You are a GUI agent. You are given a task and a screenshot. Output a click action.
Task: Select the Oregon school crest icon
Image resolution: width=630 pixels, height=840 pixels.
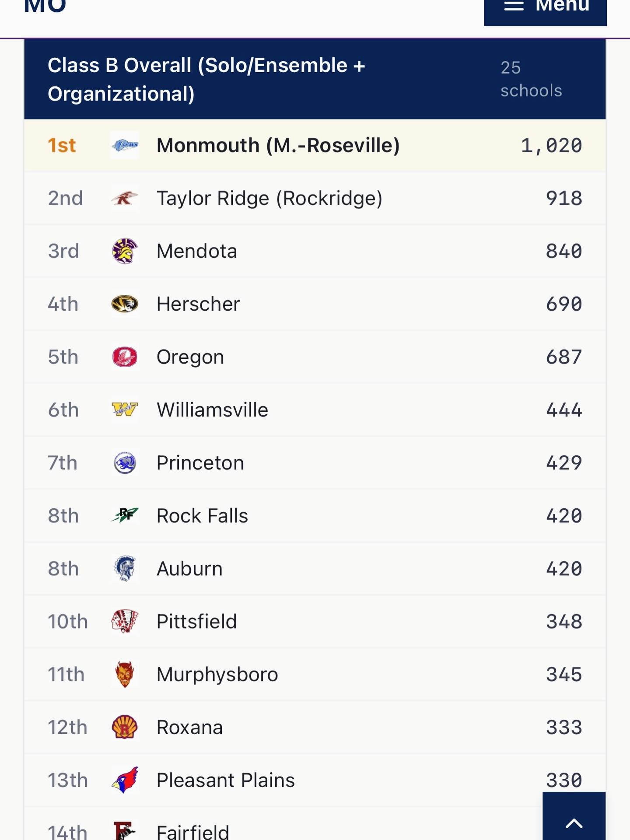pyautogui.click(x=124, y=357)
